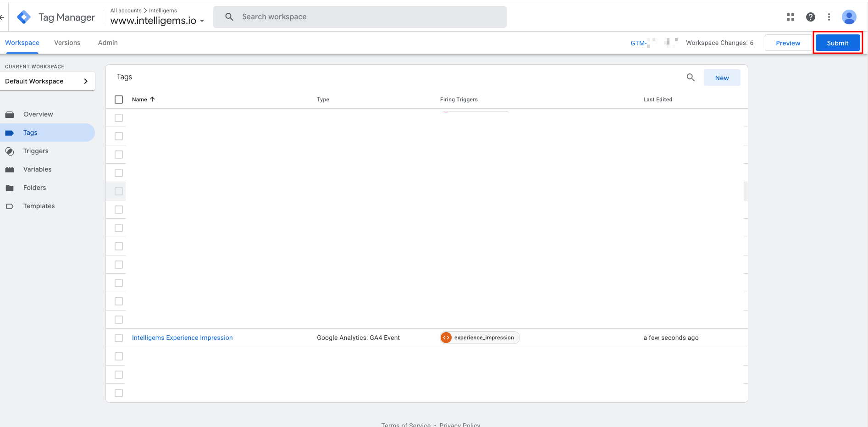Click the Submit button
The width and height of the screenshot is (868, 427).
(x=837, y=43)
